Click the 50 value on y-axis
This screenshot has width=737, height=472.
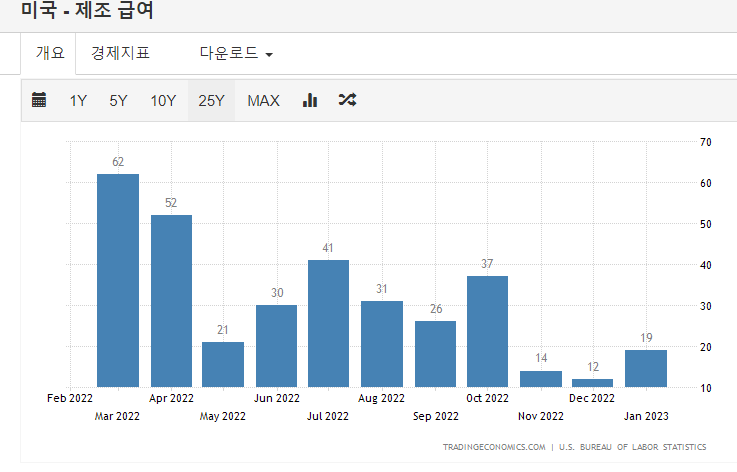[x=706, y=224]
